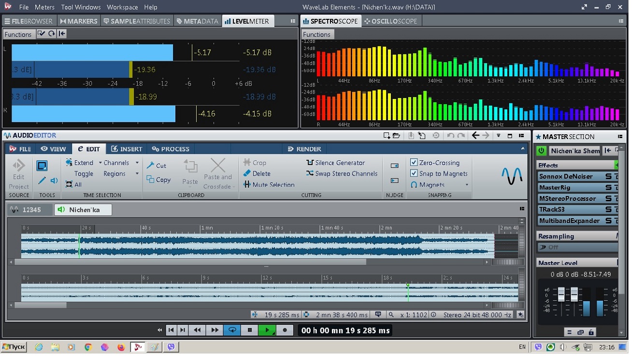644x362 pixels.
Task: Click the Render tab button
Action: (304, 149)
